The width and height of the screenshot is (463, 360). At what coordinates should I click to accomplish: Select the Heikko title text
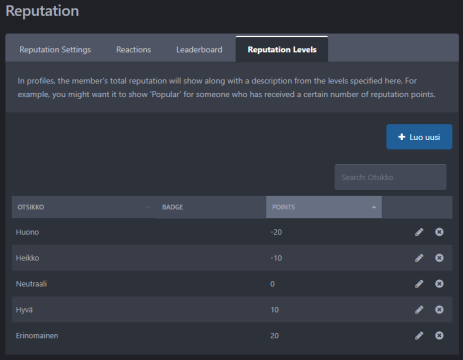tap(27, 258)
